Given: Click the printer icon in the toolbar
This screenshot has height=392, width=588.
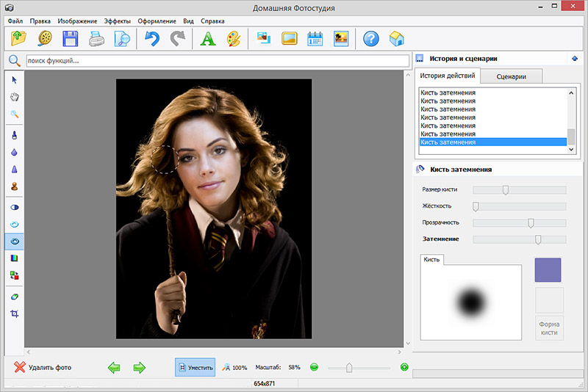Looking at the screenshot, I should pyautogui.click(x=96, y=39).
